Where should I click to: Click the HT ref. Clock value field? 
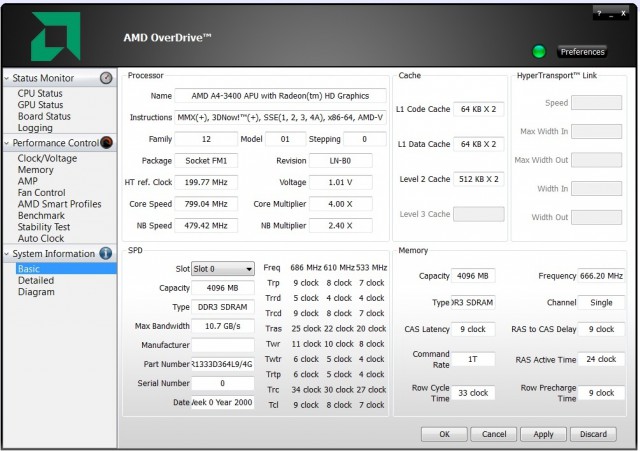[x=206, y=182]
